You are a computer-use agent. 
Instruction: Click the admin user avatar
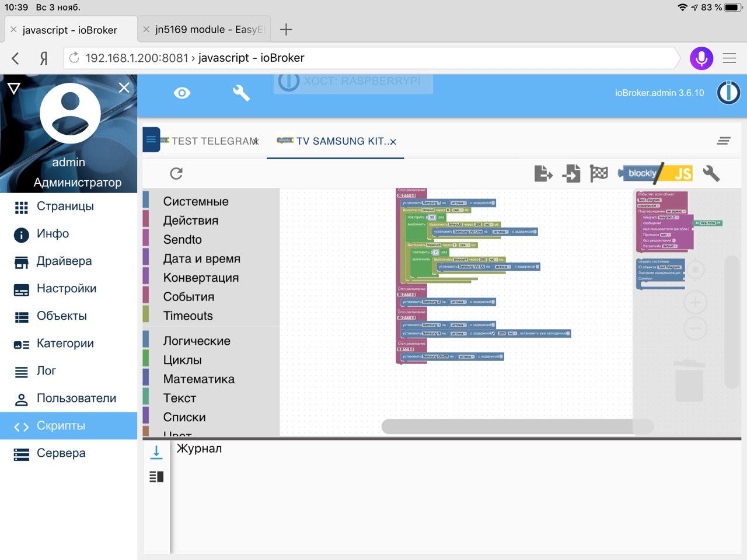pos(70,113)
